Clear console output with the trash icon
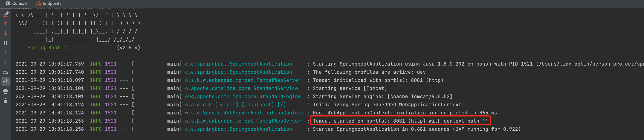Image resolution: width=644 pixels, height=140 pixels. coord(6,101)
